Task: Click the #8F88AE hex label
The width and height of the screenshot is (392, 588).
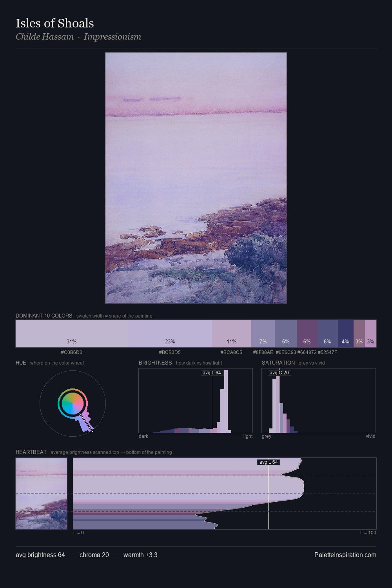Action: click(x=263, y=352)
